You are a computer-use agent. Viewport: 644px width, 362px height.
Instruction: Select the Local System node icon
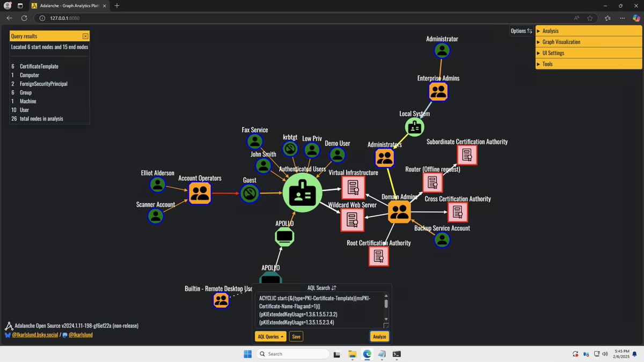point(414,127)
